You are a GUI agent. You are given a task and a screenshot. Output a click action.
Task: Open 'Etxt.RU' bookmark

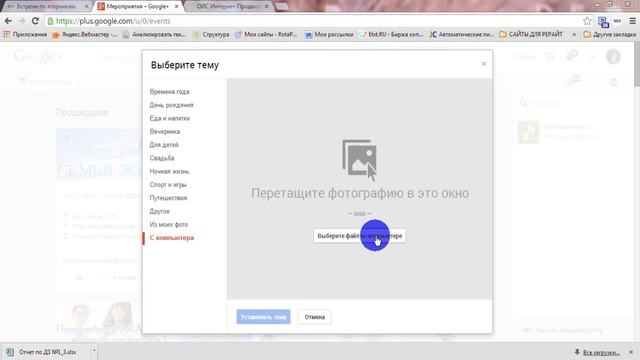click(x=391, y=35)
